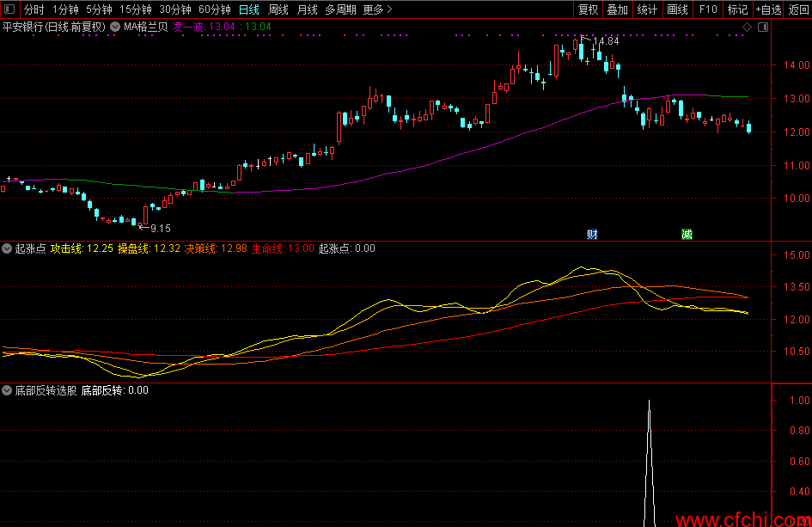
Task: Click the 攻击线: 12.25 label
Action: pyautogui.click(x=82, y=248)
